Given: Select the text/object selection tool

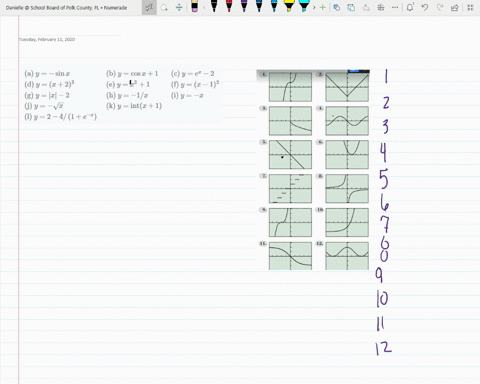Looking at the screenshot, I should (x=149, y=7).
